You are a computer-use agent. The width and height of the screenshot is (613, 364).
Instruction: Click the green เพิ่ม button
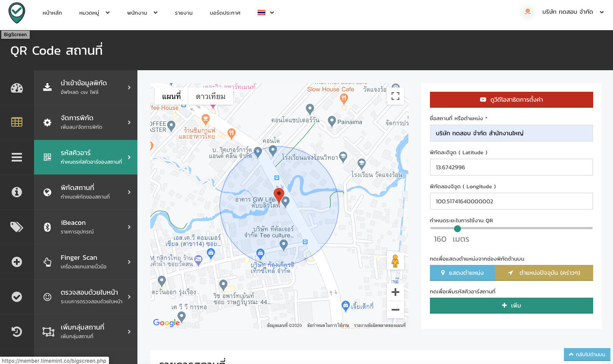pos(511,305)
